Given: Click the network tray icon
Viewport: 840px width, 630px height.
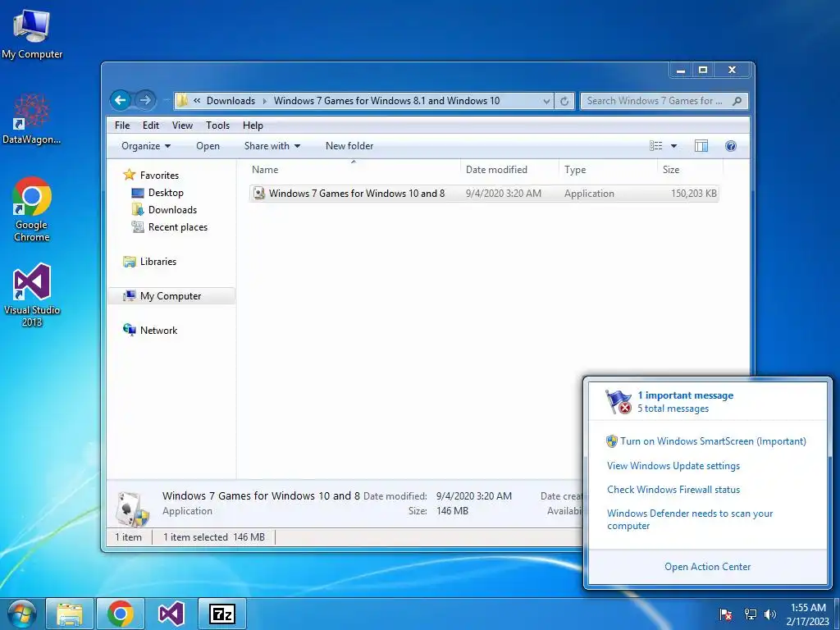Looking at the screenshot, I should point(750,614).
